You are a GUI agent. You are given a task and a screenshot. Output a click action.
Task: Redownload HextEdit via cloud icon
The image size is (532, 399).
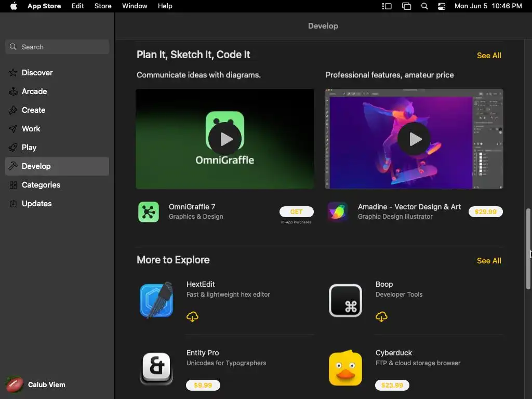[x=192, y=317]
